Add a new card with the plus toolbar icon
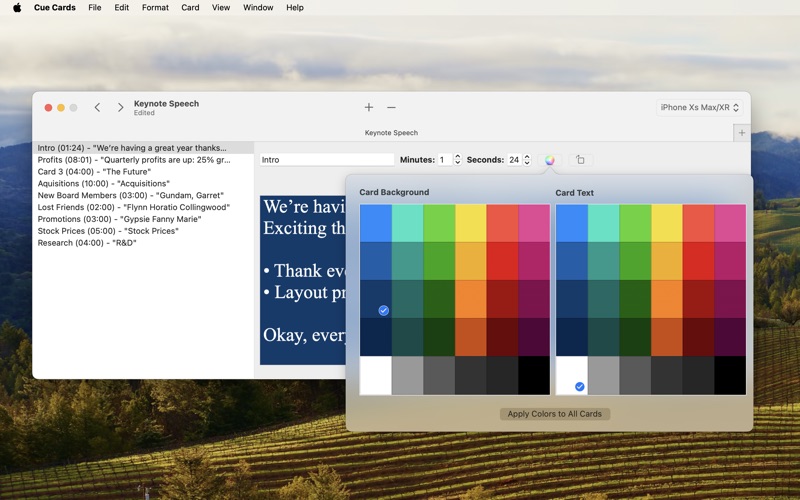800x500 pixels. point(369,107)
